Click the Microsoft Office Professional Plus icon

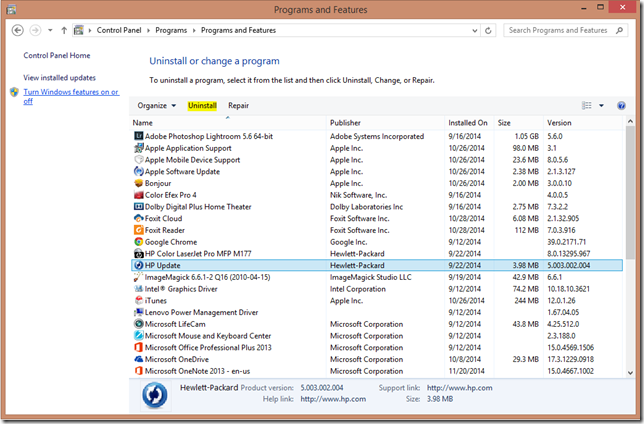(139, 348)
